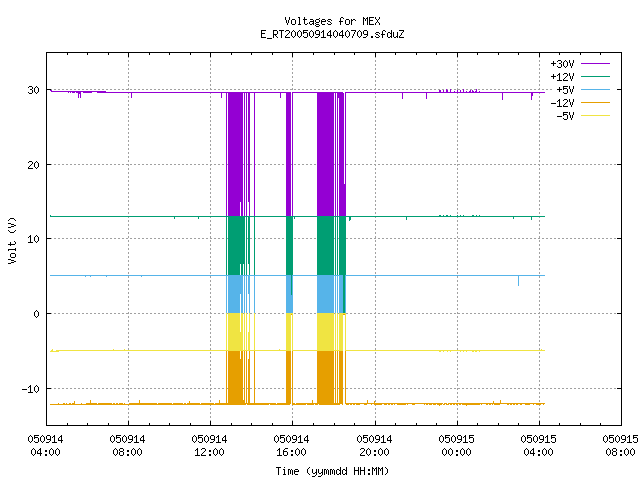Select the -12V legend label
640x480 pixels.
coord(562,103)
